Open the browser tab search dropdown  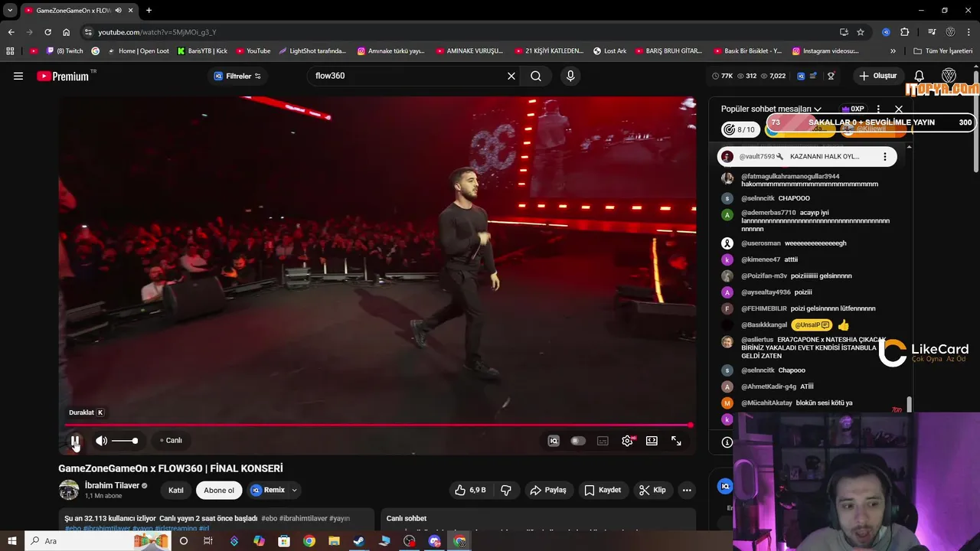(x=10, y=10)
